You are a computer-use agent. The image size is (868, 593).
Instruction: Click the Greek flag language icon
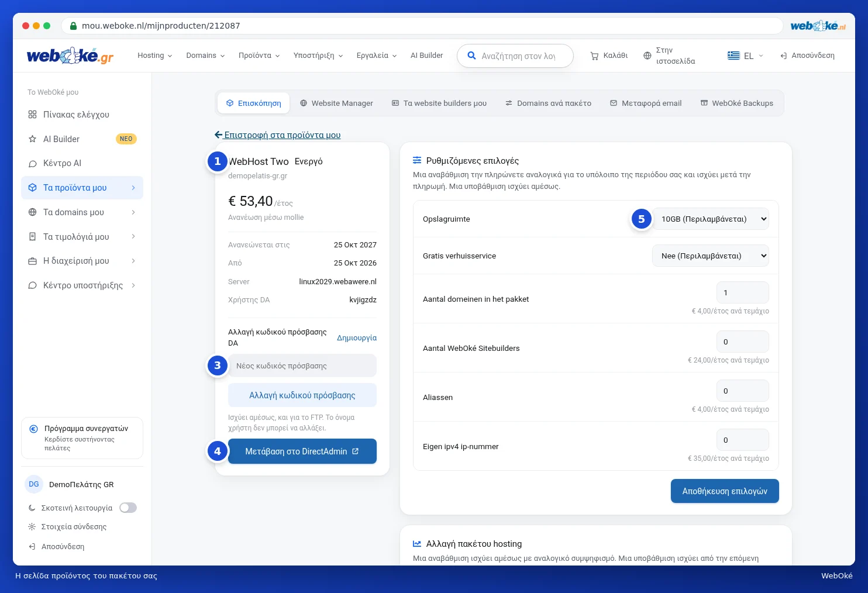point(733,56)
